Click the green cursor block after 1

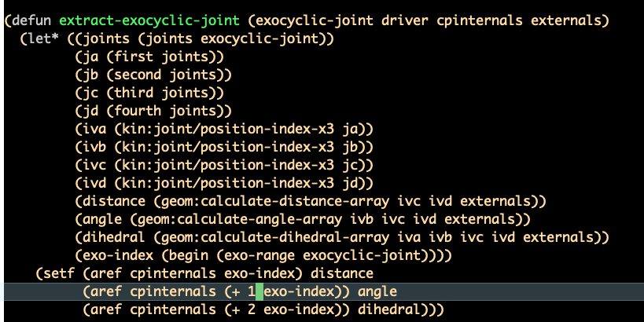click(259, 291)
